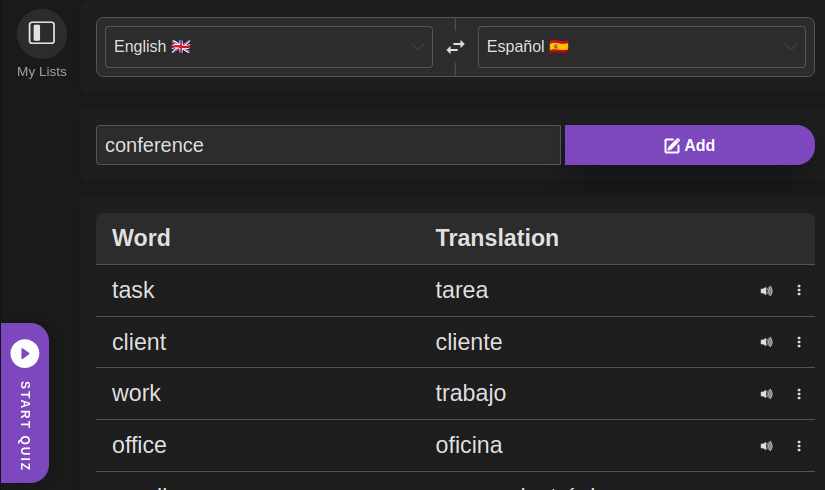Click the translation tarea
Screen dimensions: 825x490
tap(462, 291)
